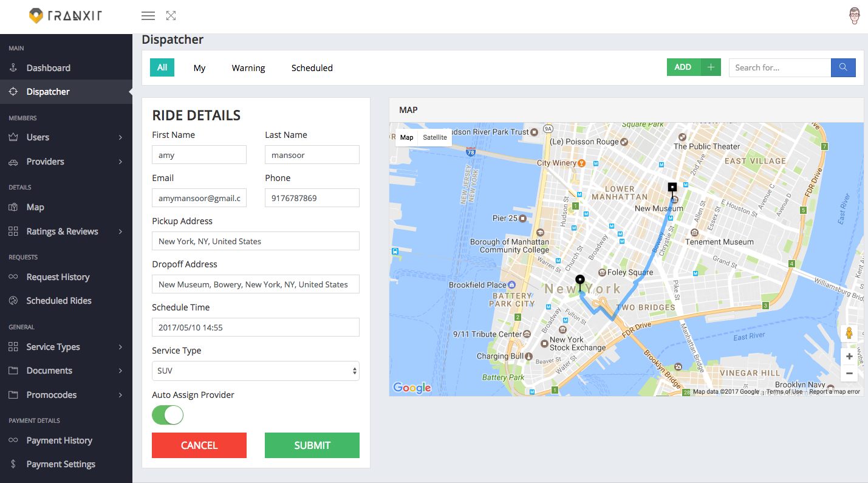The height and width of the screenshot is (483, 868).
Task: Select the Map view button
Action: click(407, 137)
